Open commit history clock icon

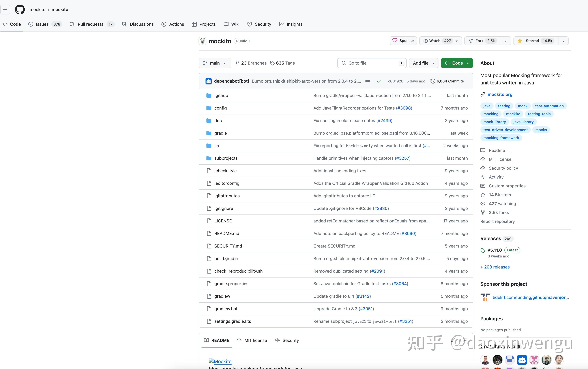point(433,81)
